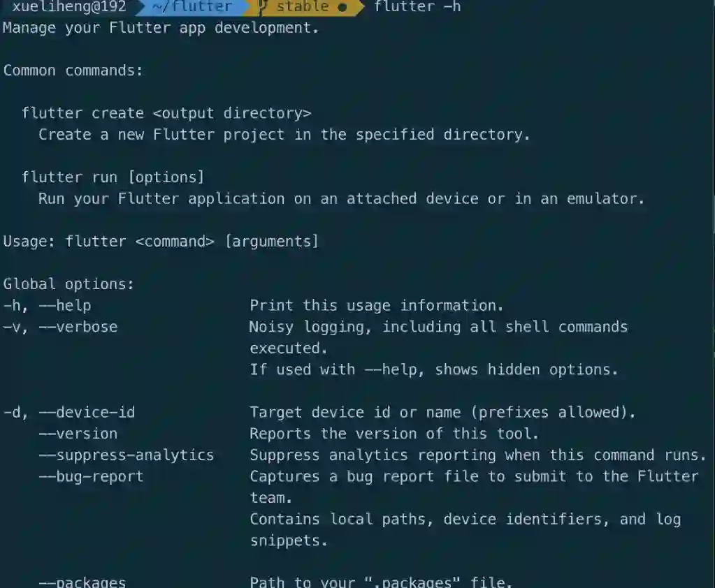Screen dimensions: 715x588
Task: Click the typed command flutter -h
Action: [417, 6]
